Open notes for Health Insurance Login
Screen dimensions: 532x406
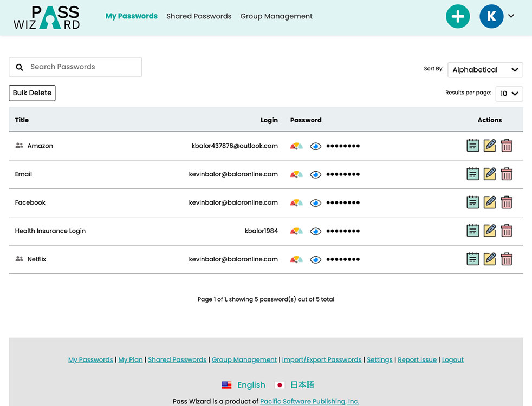(x=472, y=231)
